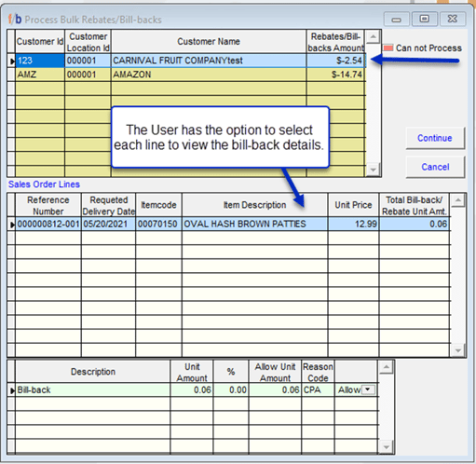Click the customer grid scroll down arrow
This screenshot has width=476, height=464.
[x=373, y=170]
